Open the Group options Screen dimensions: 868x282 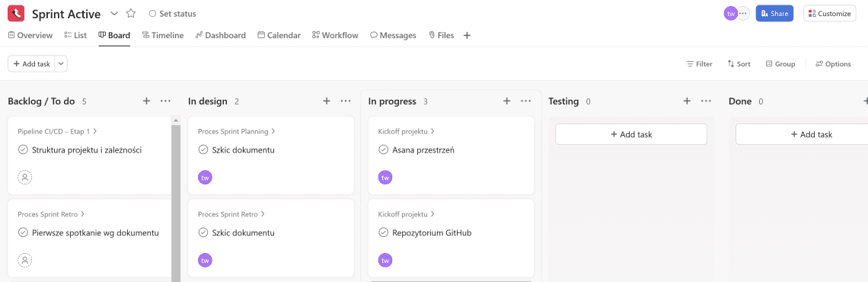(x=780, y=64)
